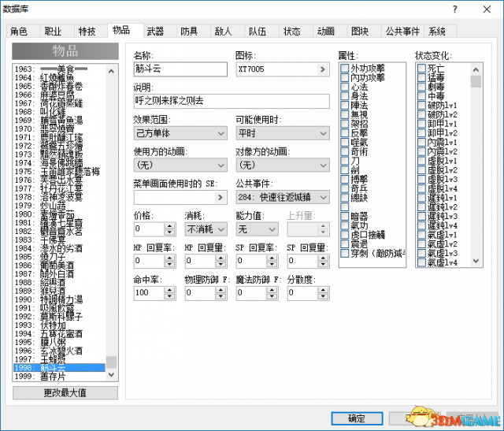
Task: Open the 公共事件 dropdown with 快速往返城鎮
Action: [283, 197]
